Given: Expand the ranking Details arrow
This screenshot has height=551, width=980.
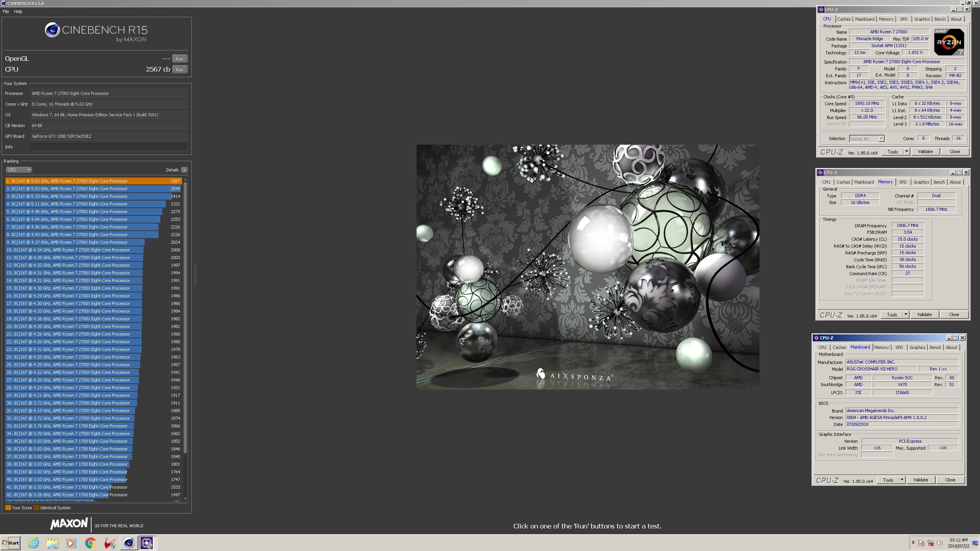Looking at the screenshot, I should point(185,170).
